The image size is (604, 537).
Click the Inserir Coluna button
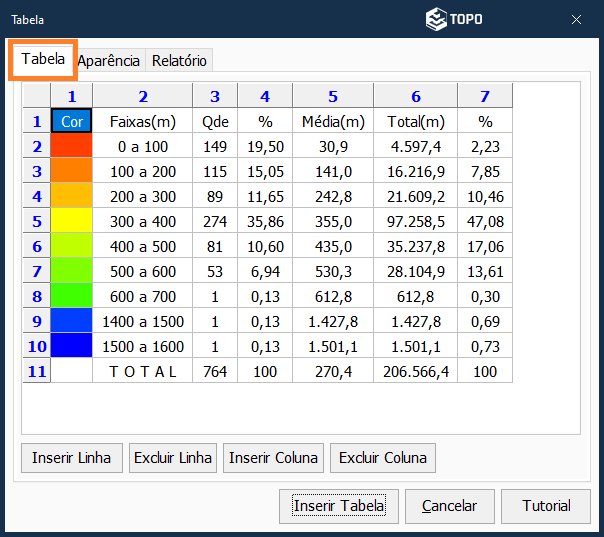tap(273, 458)
